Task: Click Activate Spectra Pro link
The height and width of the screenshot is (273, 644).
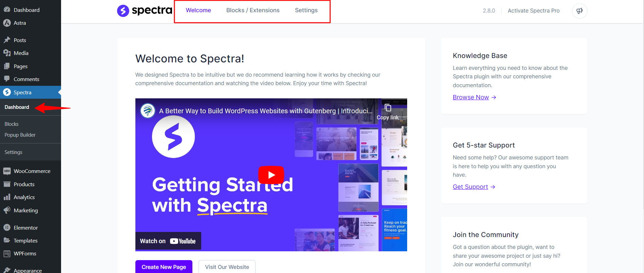Action: click(534, 11)
